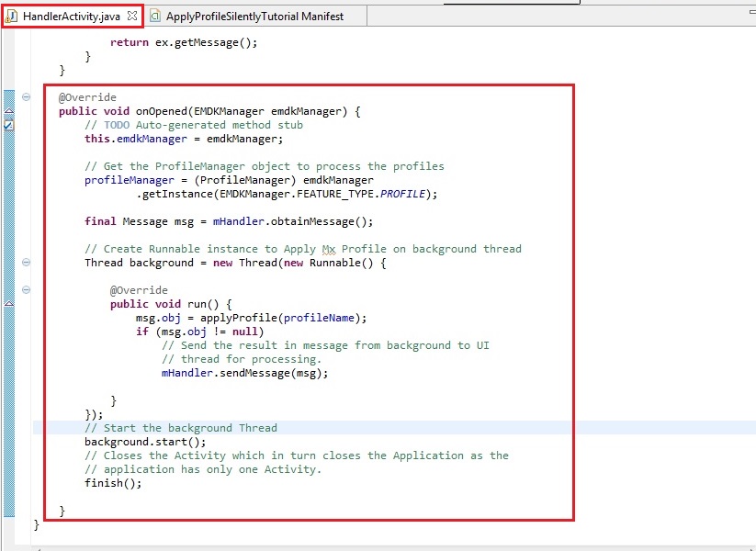
Task: Click the Java file icon on HandlerActivity tab
Action: [x=12, y=16]
